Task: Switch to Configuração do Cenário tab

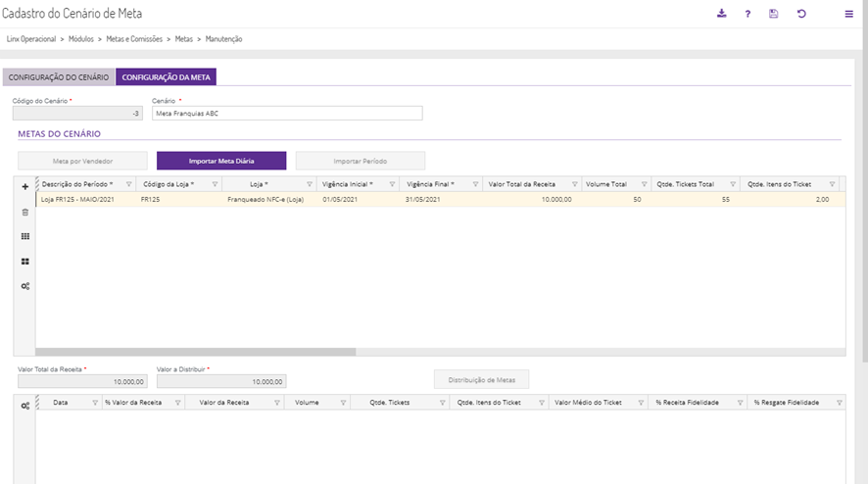Action: (x=59, y=76)
